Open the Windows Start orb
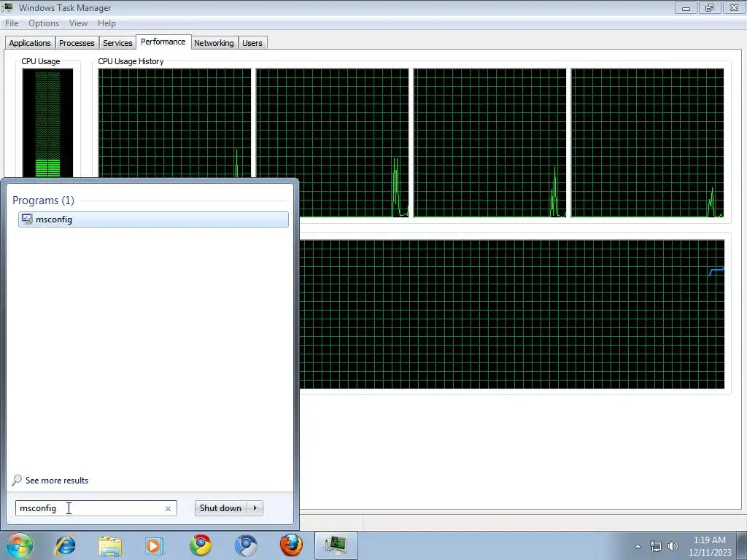747x560 pixels. coord(19,545)
